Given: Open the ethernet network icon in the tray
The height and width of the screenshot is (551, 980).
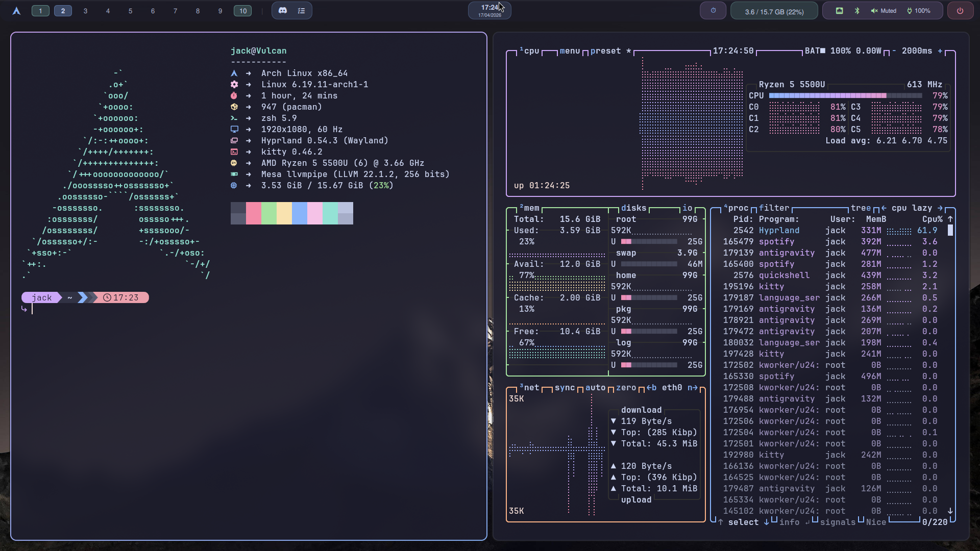Looking at the screenshot, I should tap(839, 11).
